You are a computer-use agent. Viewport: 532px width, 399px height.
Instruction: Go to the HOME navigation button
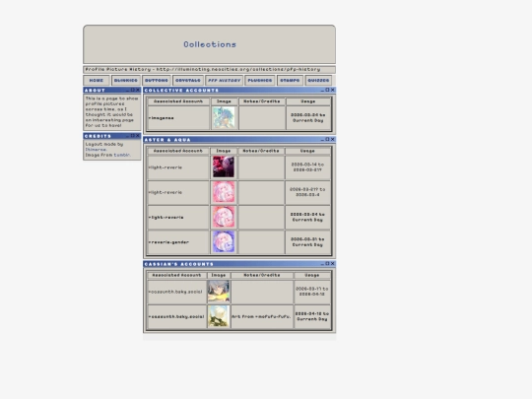[97, 81]
